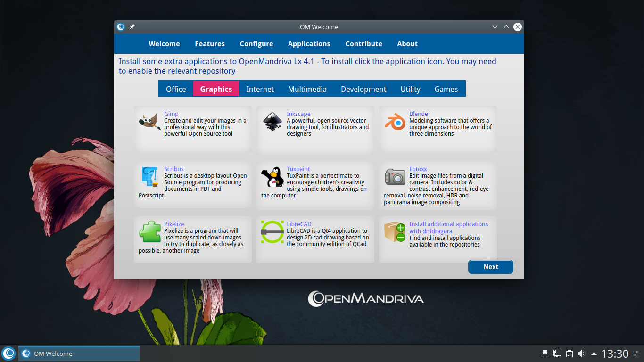Minimize the OM Welcome window
The width and height of the screenshot is (644, 362).
click(x=495, y=27)
